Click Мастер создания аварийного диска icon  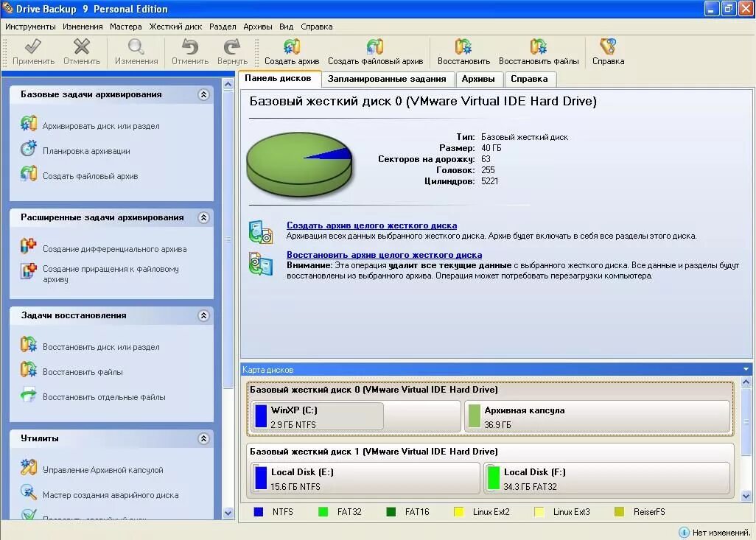(29, 492)
